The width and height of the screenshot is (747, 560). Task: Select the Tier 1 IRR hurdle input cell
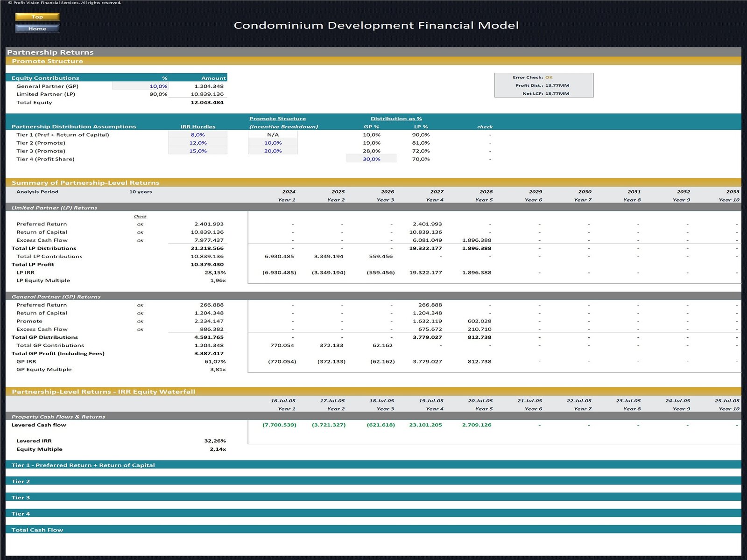pyautogui.click(x=197, y=135)
